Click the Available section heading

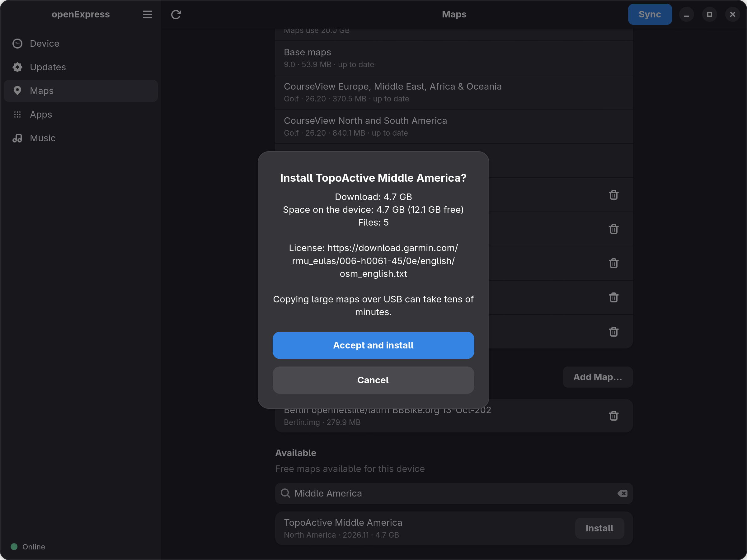click(296, 453)
